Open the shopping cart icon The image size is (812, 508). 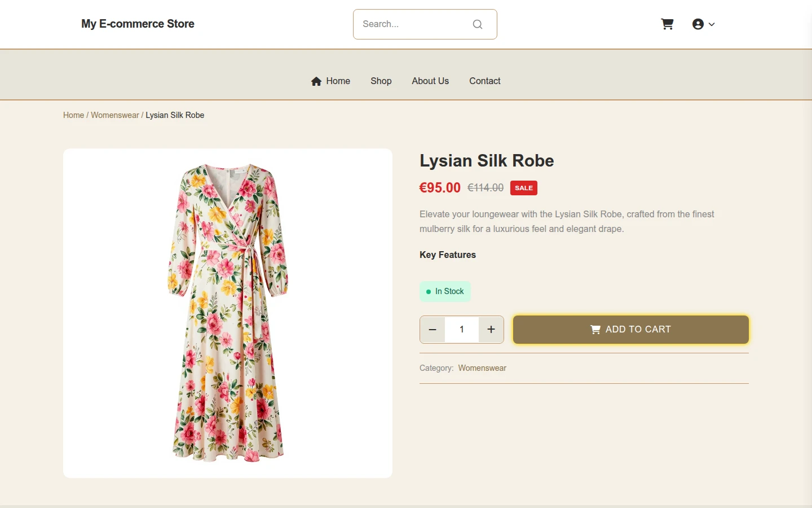(x=667, y=24)
